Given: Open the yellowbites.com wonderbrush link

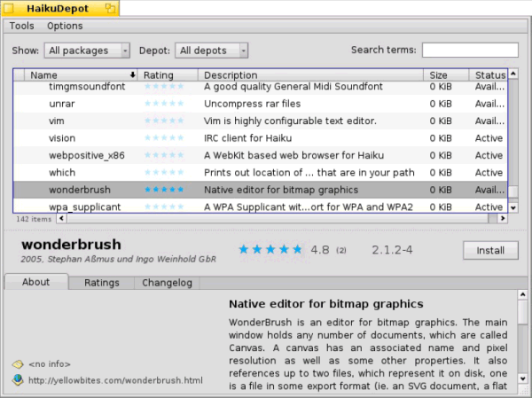Looking at the screenshot, I should (115, 381).
